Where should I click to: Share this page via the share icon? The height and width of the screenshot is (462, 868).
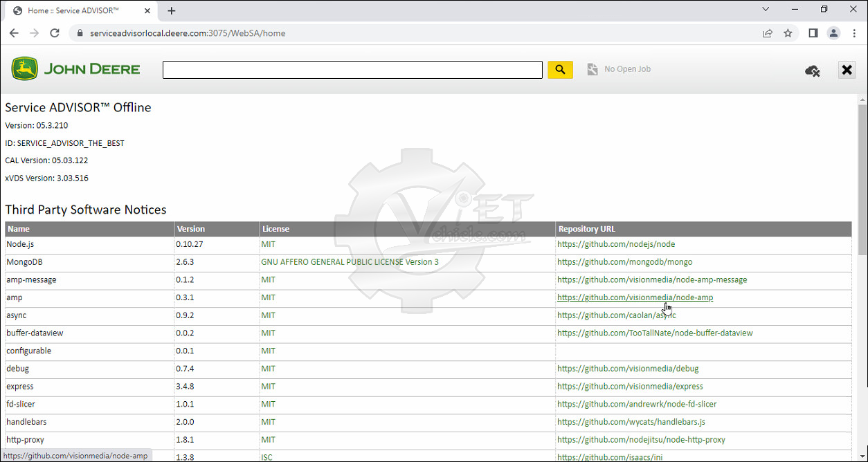click(x=768, y=33)
